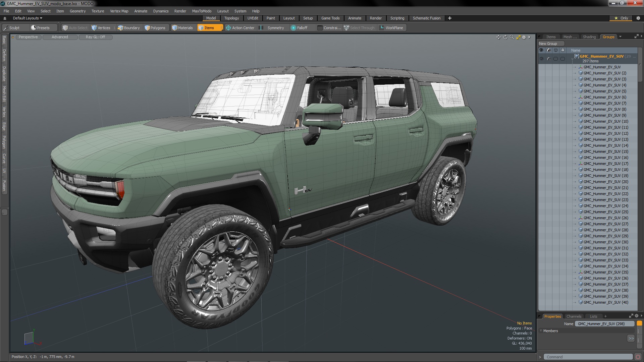Click the viewport settings gear icon
The height and width of the screenshot is (362, 644).
pos(524,37)
